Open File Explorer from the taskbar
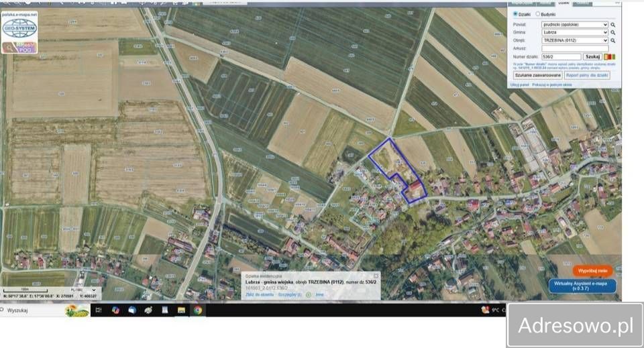Image resolution: width=644 pixels, height=348 pixels. [x=181, y=310]
